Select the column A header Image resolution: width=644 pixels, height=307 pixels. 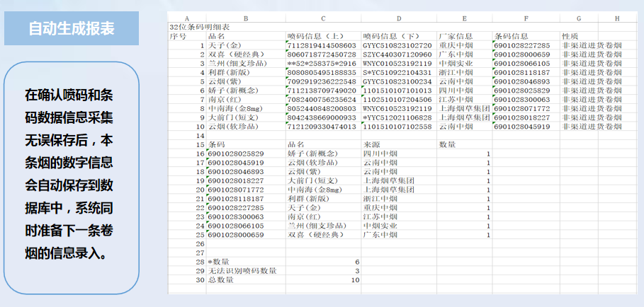(x=186, y=18)
